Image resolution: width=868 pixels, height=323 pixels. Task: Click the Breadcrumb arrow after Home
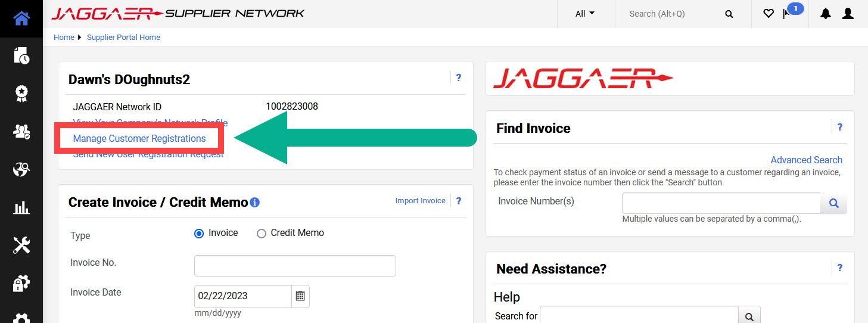(x=79, y=37)
